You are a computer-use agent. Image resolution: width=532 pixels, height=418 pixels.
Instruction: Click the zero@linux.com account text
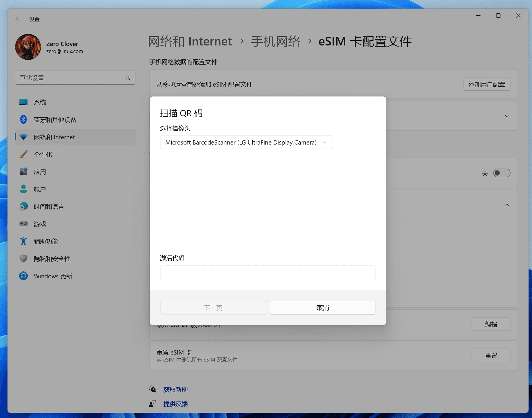point(65,51)
